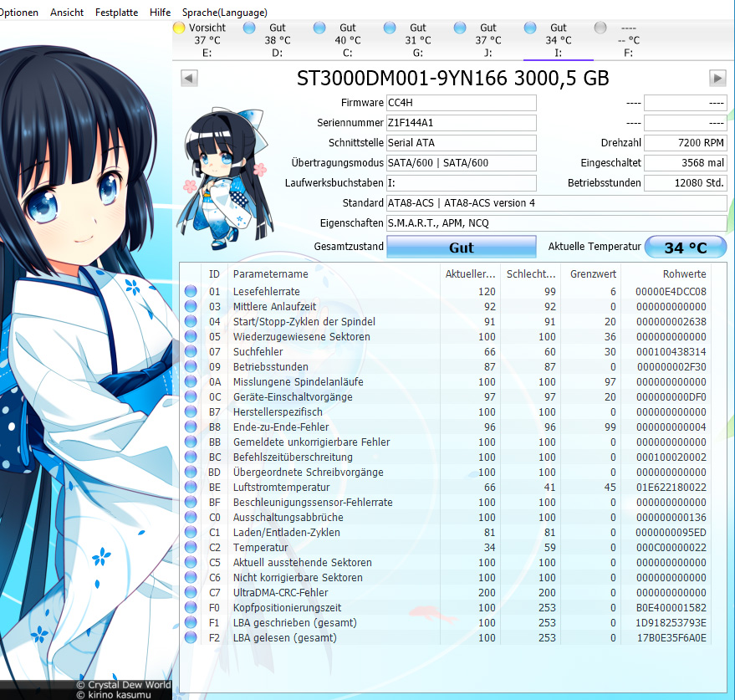Viewport: 735px width, 700px height.
Task: Click the Laufwerksbuchstaben field
Action: coord(462,183)
